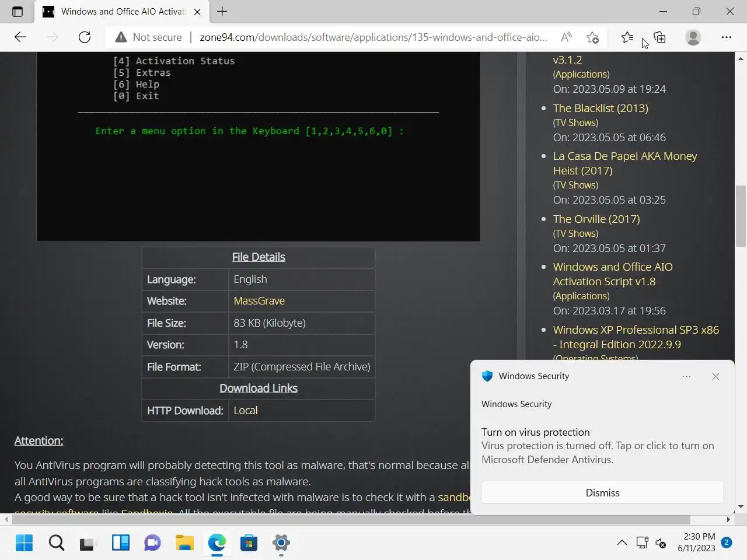
Task: Click the Download Links table header
Action: click(259, 388)
